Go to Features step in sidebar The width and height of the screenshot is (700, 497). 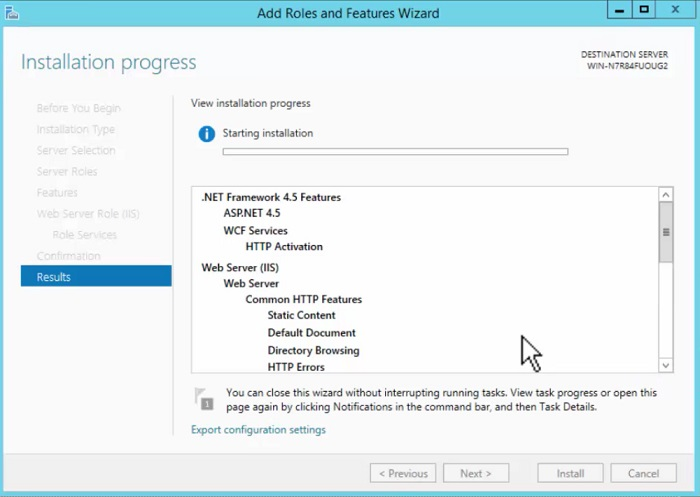(x=57, y=192)
